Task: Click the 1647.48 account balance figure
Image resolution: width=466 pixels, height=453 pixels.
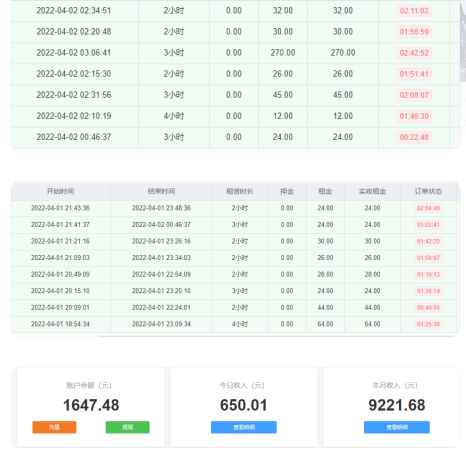Action: [x=91, y=405]
